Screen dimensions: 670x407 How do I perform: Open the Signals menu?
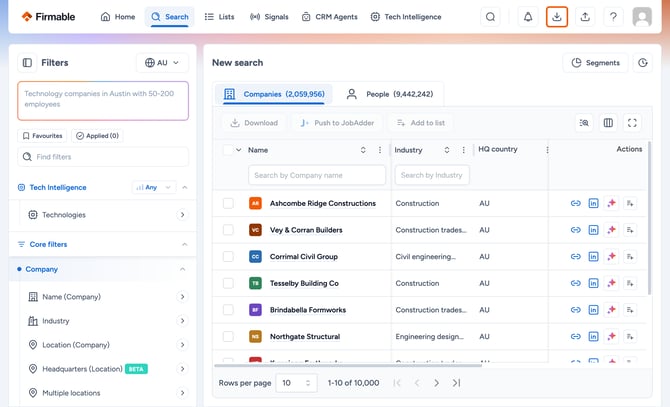[x=269, y=17]
